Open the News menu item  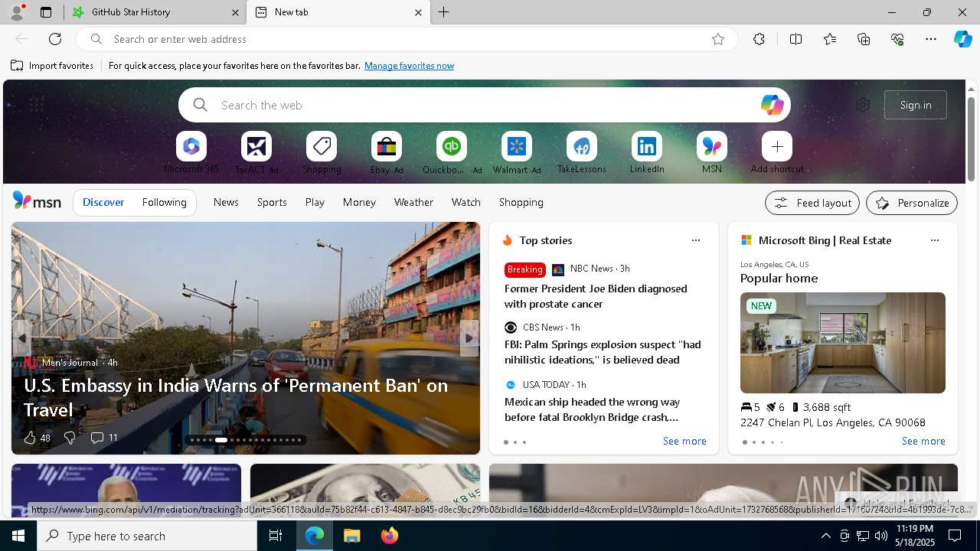(226, 202)
